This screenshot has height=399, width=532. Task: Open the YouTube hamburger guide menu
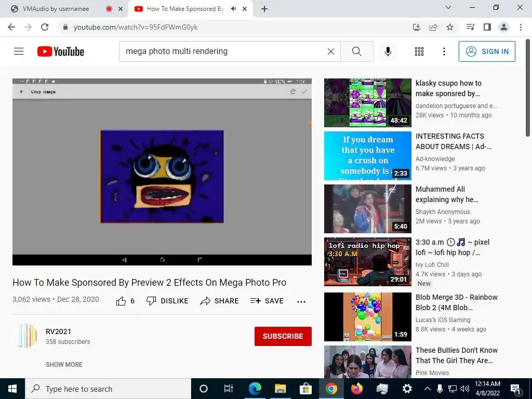click(x=19, y=51)
